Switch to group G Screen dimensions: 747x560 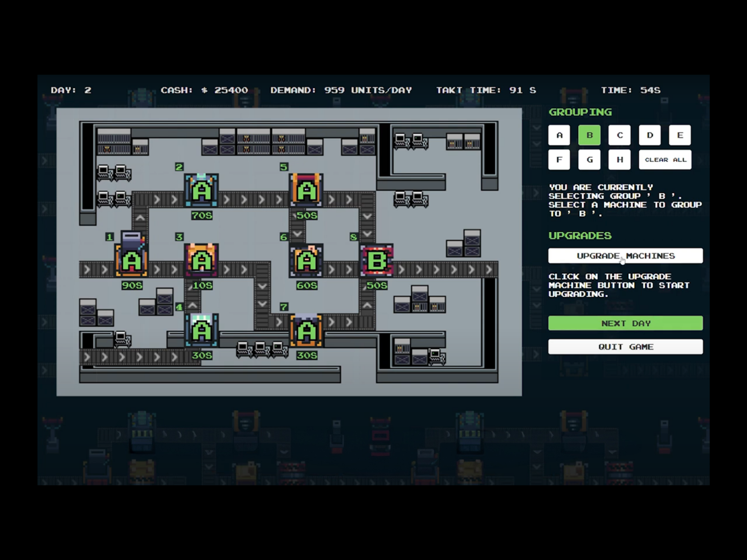(x=589, y=159)
